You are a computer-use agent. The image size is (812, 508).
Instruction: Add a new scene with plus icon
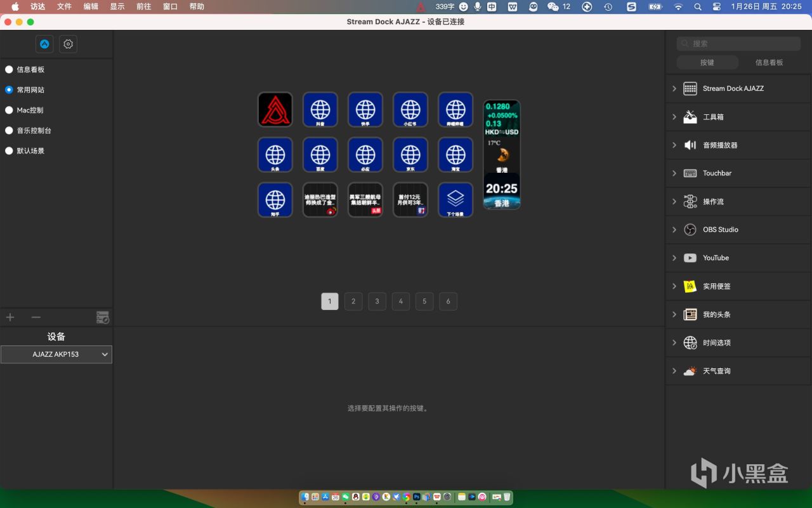point(10,317)
